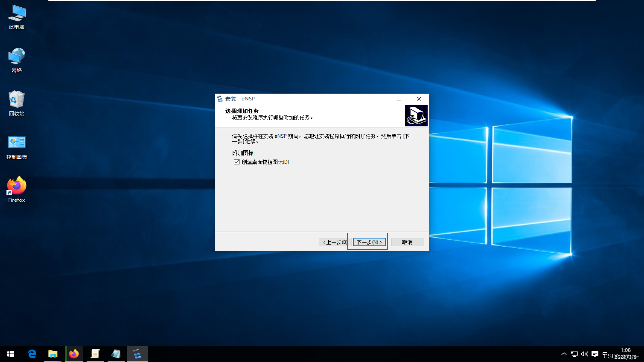Close the eNSP installer window
The height and width of the screenshot is (362, 644).
coord(419,99)
